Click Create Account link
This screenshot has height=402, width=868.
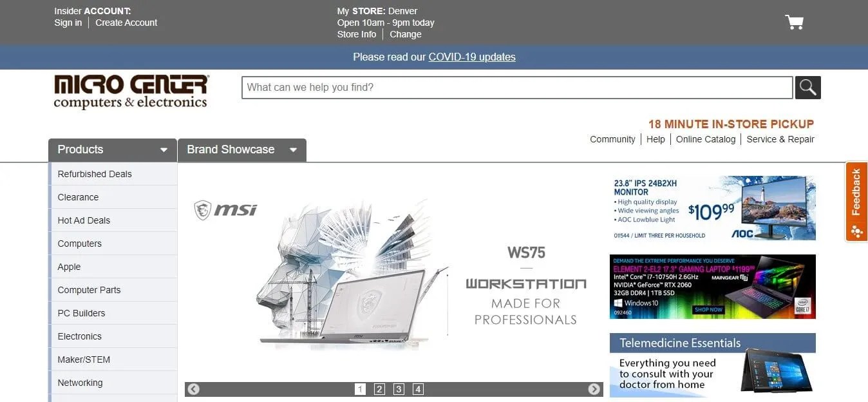126,23
